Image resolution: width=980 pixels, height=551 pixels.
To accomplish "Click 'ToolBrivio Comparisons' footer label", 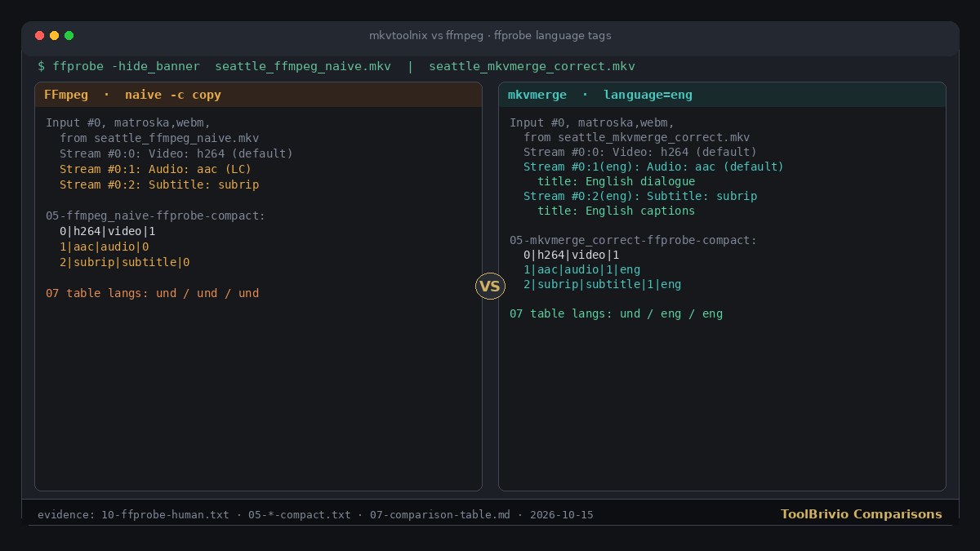I will pos(861,514).
